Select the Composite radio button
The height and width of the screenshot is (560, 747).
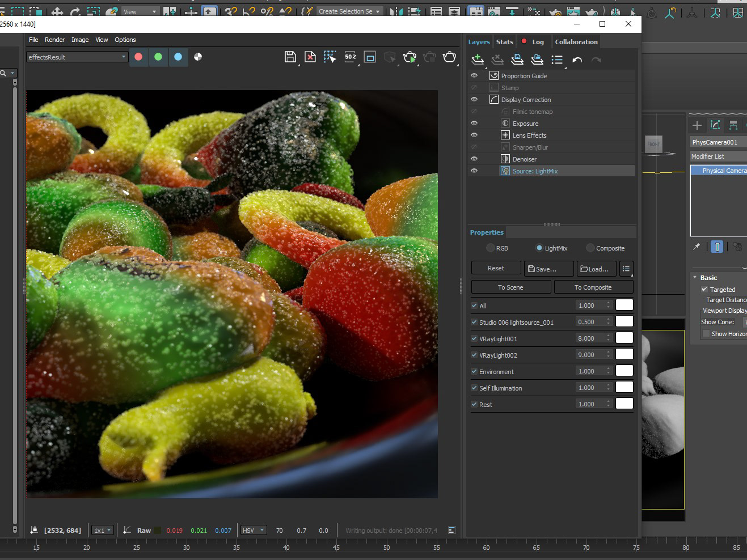coord(590,248)
